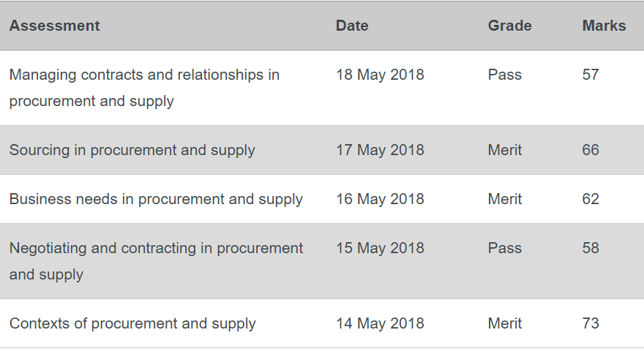Screen dimensions: 644x349
Task: Click the 16 May 2018 date cell
Action: click(380, 199)
